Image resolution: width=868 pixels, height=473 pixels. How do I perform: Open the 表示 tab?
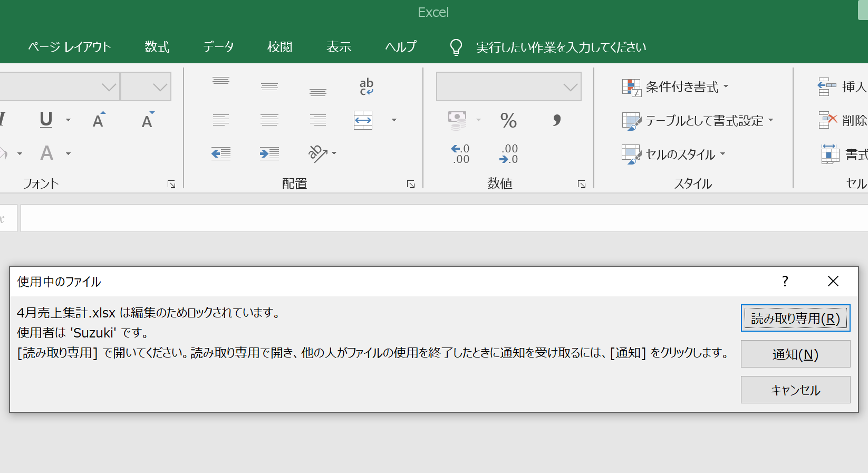pos(339,47)
